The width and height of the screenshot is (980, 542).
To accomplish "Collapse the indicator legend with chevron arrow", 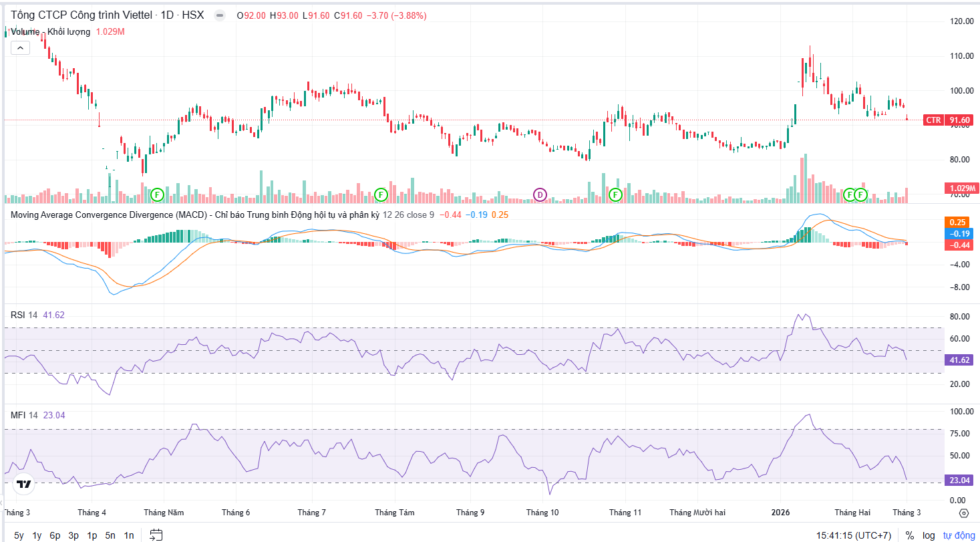I will 21,47.
